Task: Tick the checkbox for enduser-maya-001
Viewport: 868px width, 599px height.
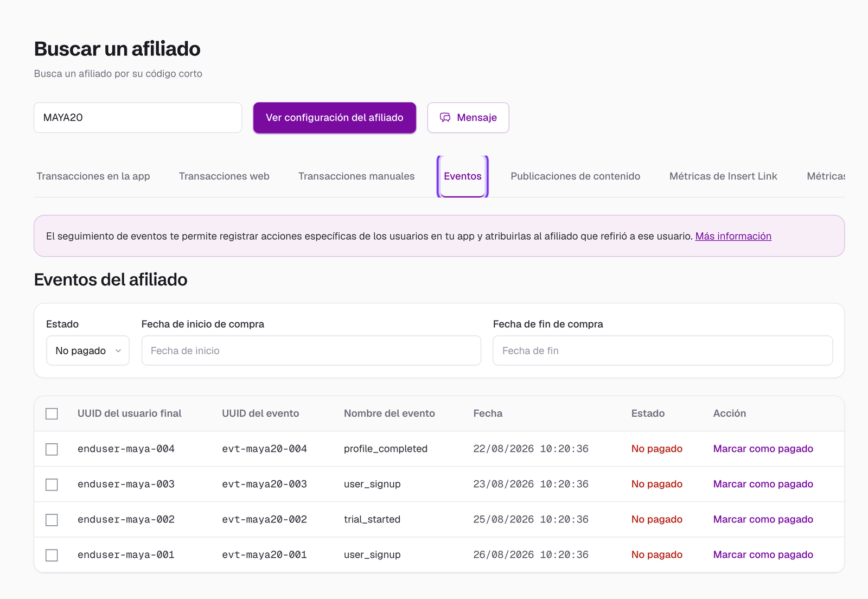Action: (52, 555)
